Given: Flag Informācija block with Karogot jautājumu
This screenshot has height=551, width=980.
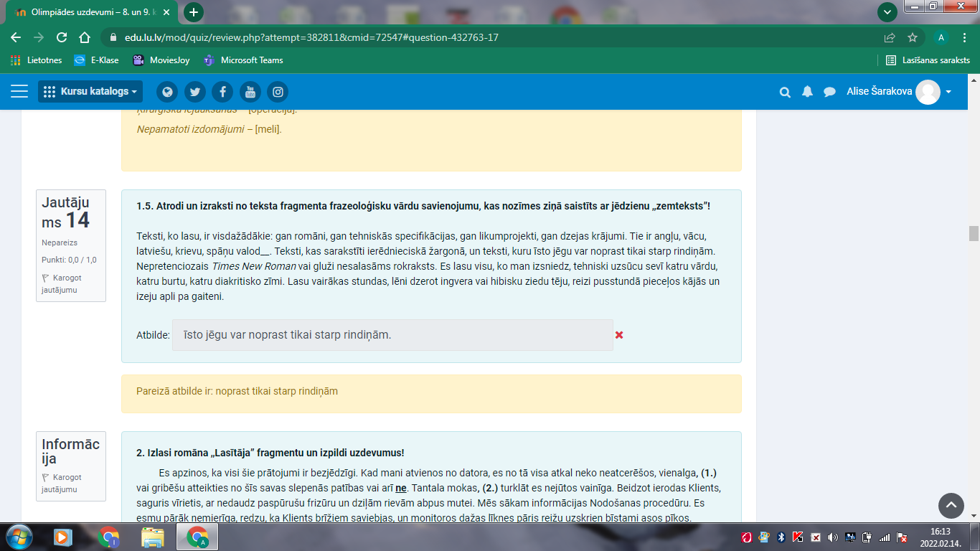Looking at the screenshot, I should [62, 483].
